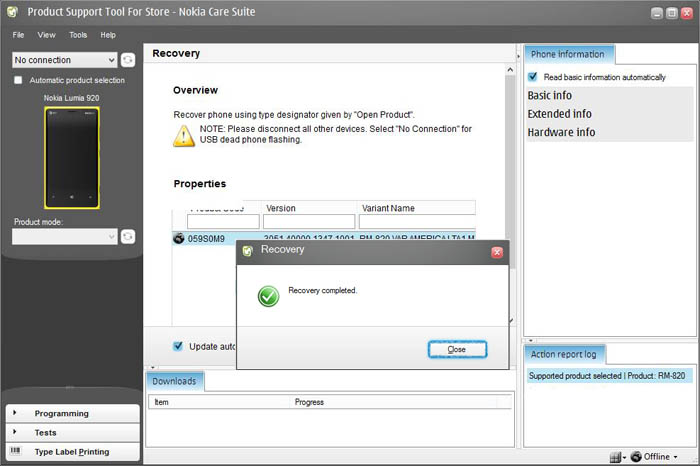The width and height of the screenshot is (700, 466).
Task: Click the grid icon in the status bar
Action: click(615, 457)
